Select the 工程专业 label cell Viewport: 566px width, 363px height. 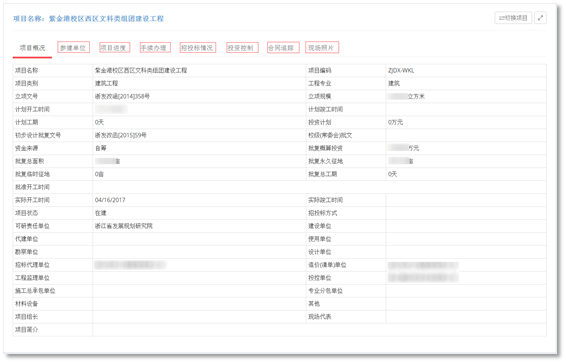pyautogui.click(x=346, y=83)
